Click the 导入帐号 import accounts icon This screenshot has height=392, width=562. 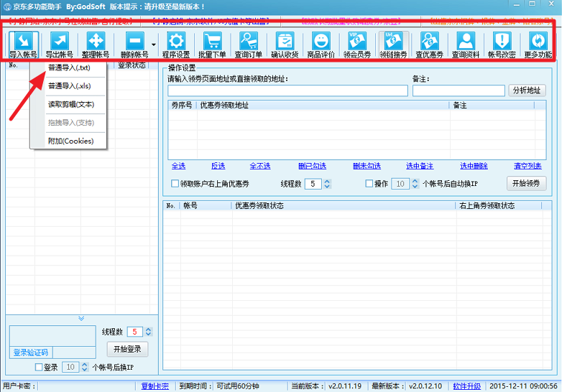[x=23, y=45]
